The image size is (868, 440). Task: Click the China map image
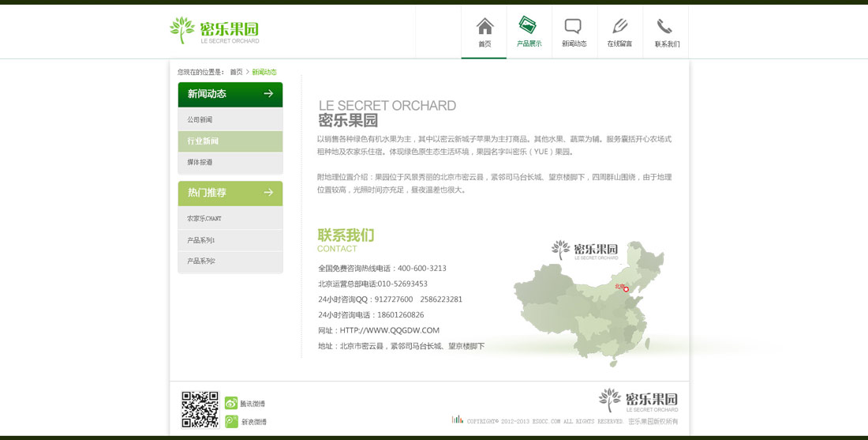[589, 305]
